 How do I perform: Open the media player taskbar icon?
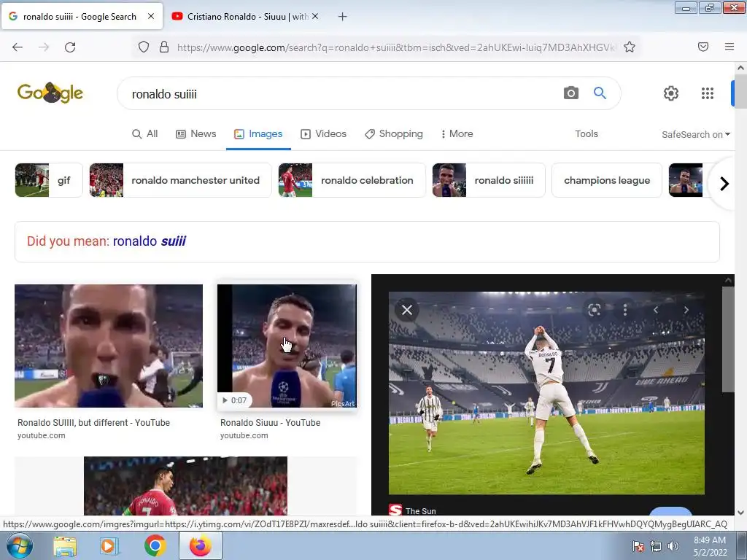pos(109,546)
